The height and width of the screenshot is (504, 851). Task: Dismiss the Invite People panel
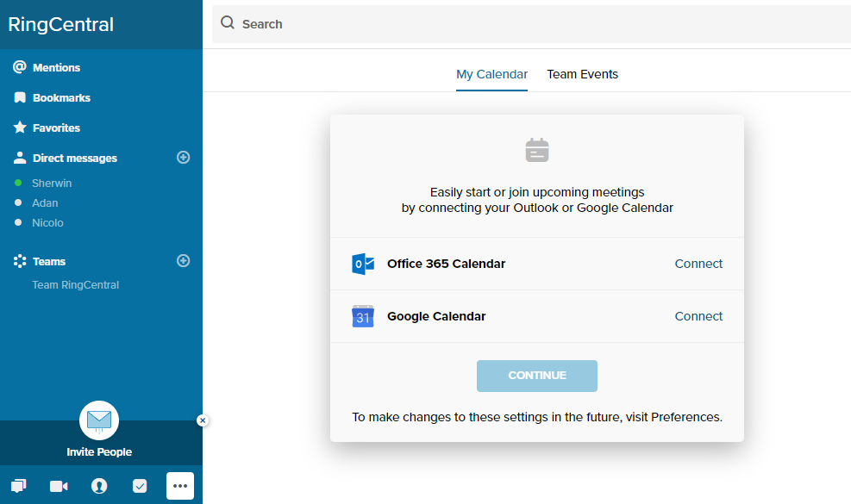(x=203, y=420)
